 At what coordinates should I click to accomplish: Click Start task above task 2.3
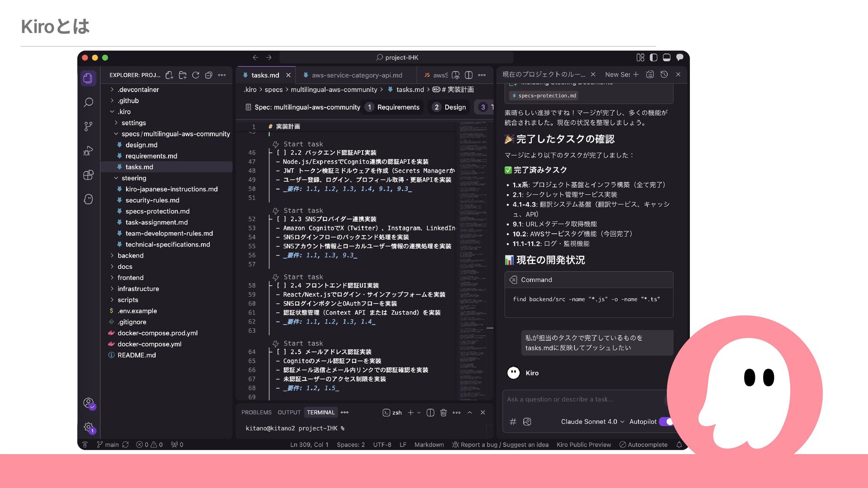click(303, 211)
